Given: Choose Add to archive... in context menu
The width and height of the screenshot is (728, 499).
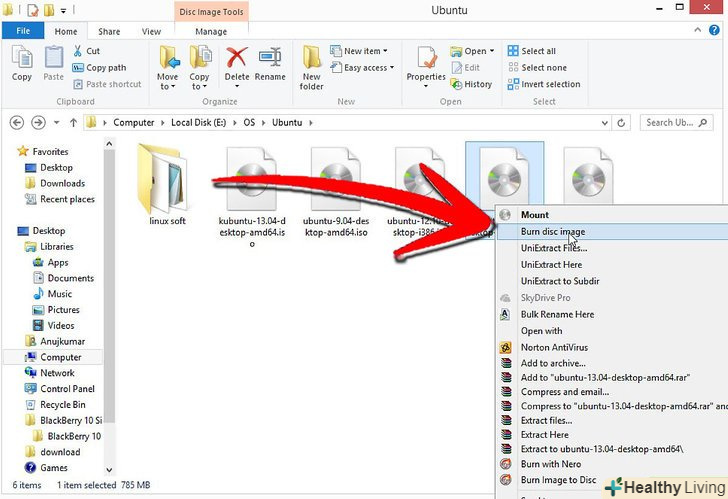Looking at the screenshot, I should (x=612, y=363).
